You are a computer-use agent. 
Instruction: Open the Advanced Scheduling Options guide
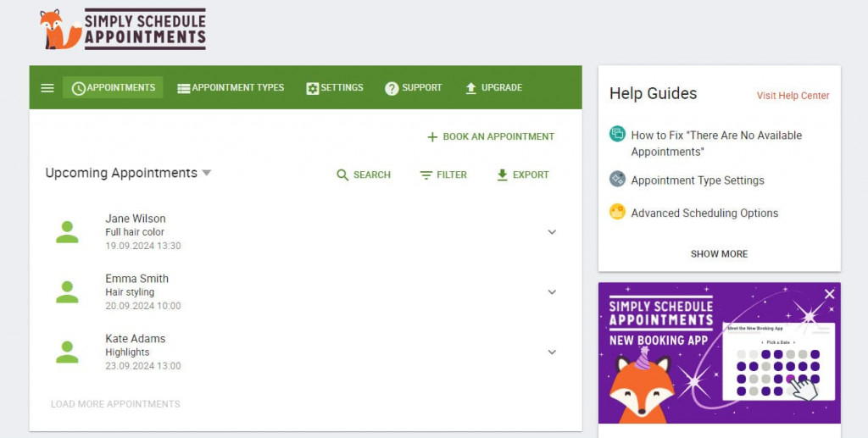coord(704,213)
